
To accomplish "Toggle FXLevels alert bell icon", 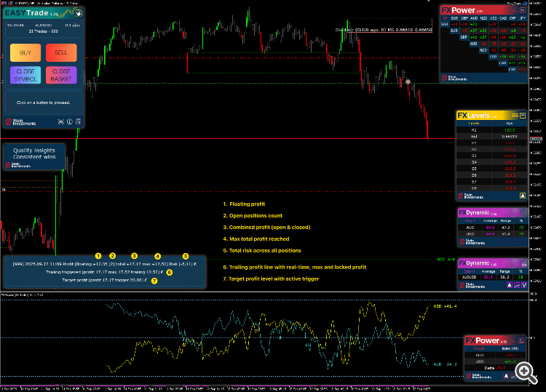I will click(x=522, y=196).
